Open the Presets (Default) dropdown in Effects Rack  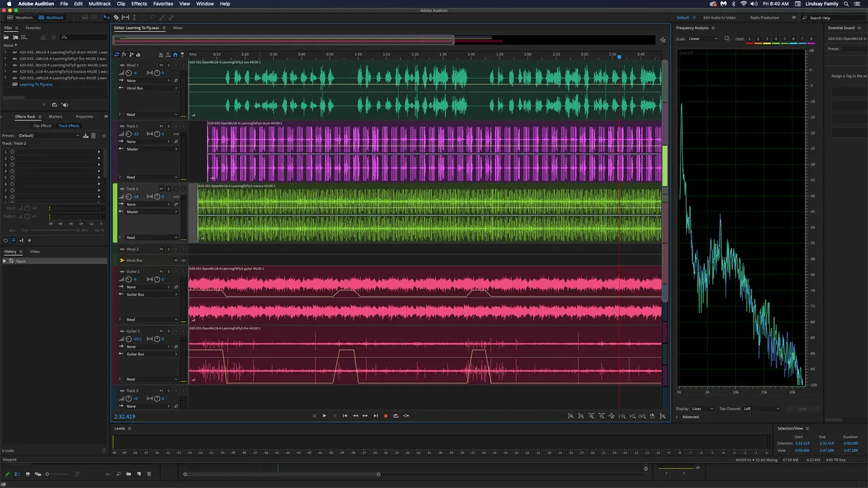[x=50, y=136]
